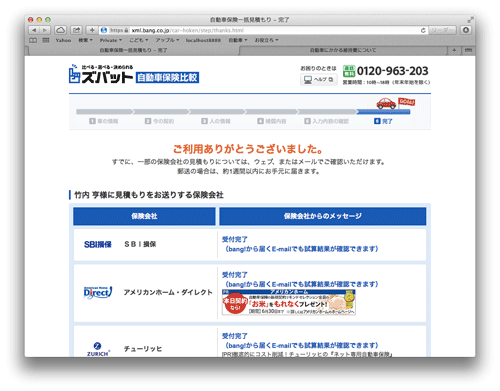
Task: Open the Share button in the toolbar
Action: tap(76, 30)
